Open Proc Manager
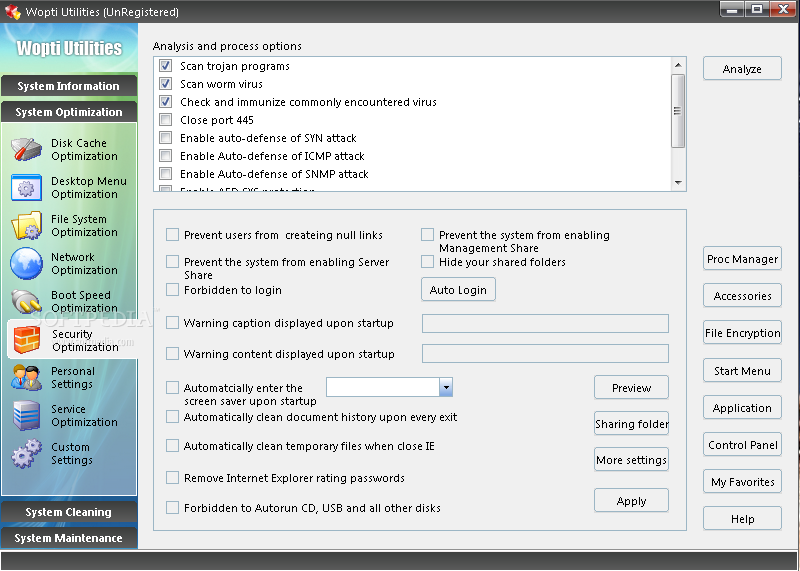 (742, 259)
